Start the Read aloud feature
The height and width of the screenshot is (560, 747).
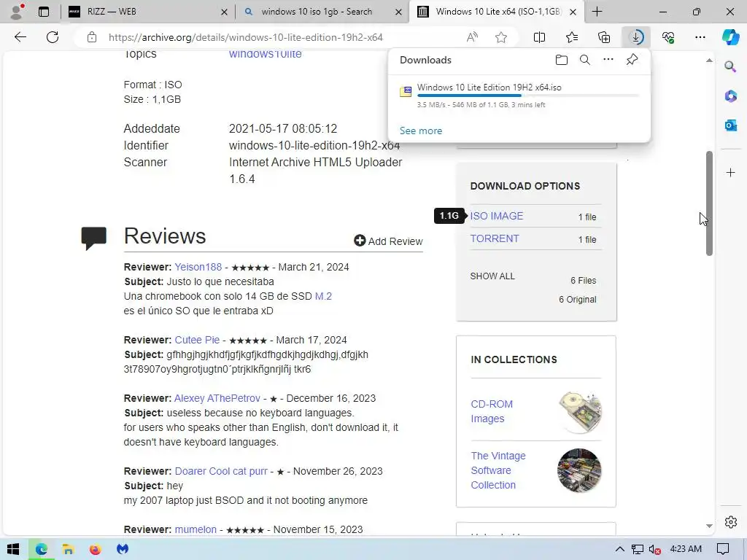click(x=472, y=37)
